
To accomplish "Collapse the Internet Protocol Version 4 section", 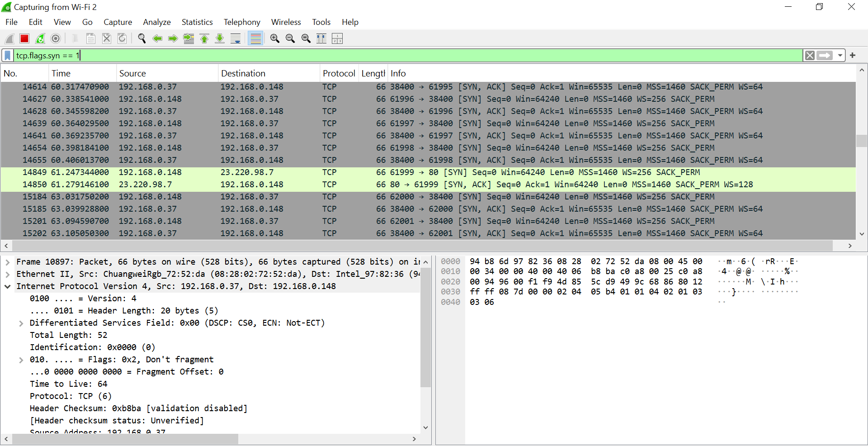I will click(x=8, y=286).
